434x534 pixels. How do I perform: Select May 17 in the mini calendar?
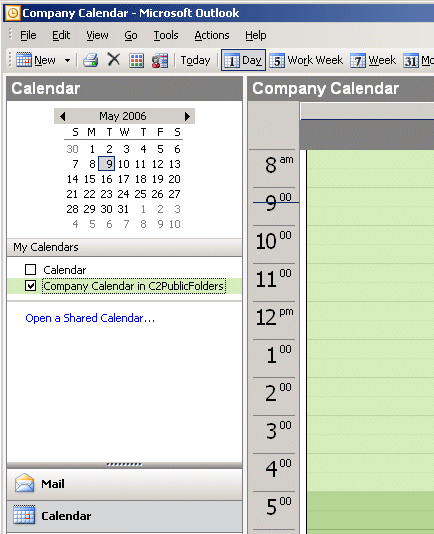[123, 179]
